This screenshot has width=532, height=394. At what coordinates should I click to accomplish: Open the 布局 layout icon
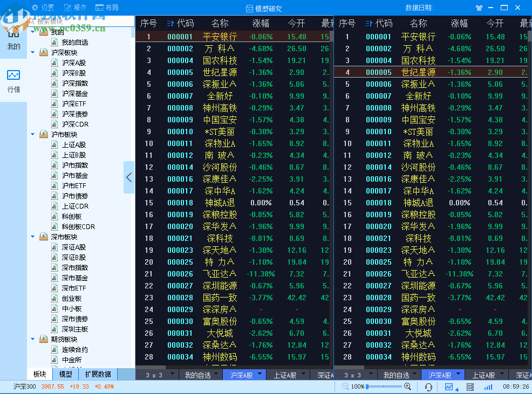tap(101, 8)
